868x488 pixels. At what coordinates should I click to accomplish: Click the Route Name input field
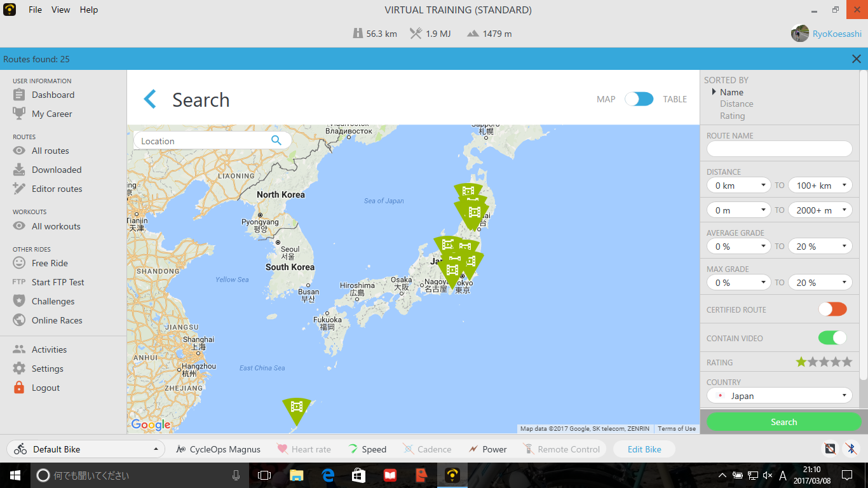[x=779, y=149]
